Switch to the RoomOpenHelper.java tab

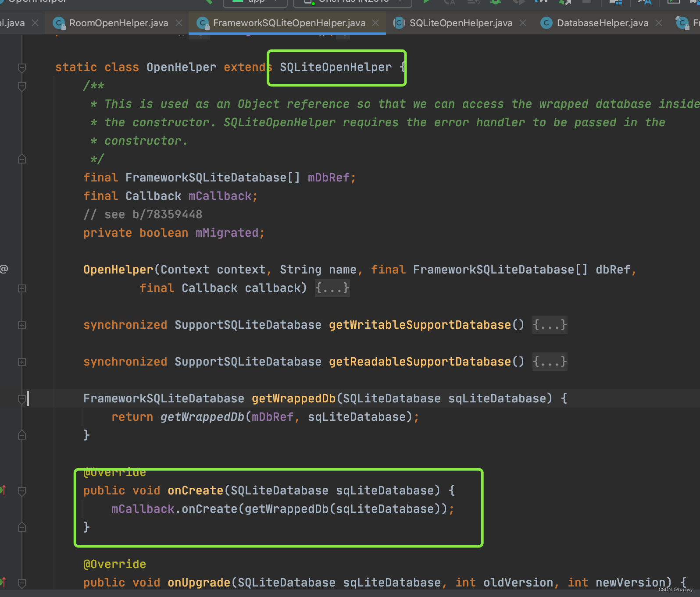coord(118,23)
